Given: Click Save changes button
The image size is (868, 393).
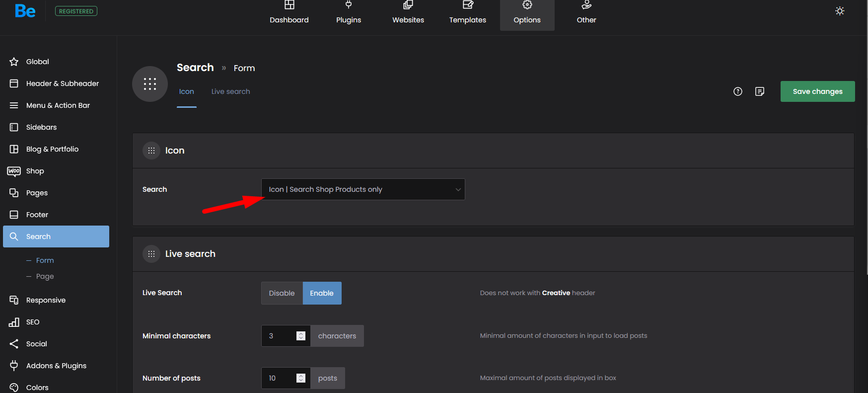Looking at the screenshot, I should 818,91.
